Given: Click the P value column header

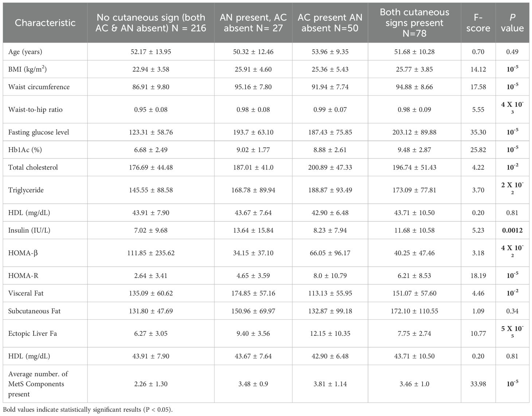Looking at the screenshot, I should pyautogui.click(x=512, y=23).
